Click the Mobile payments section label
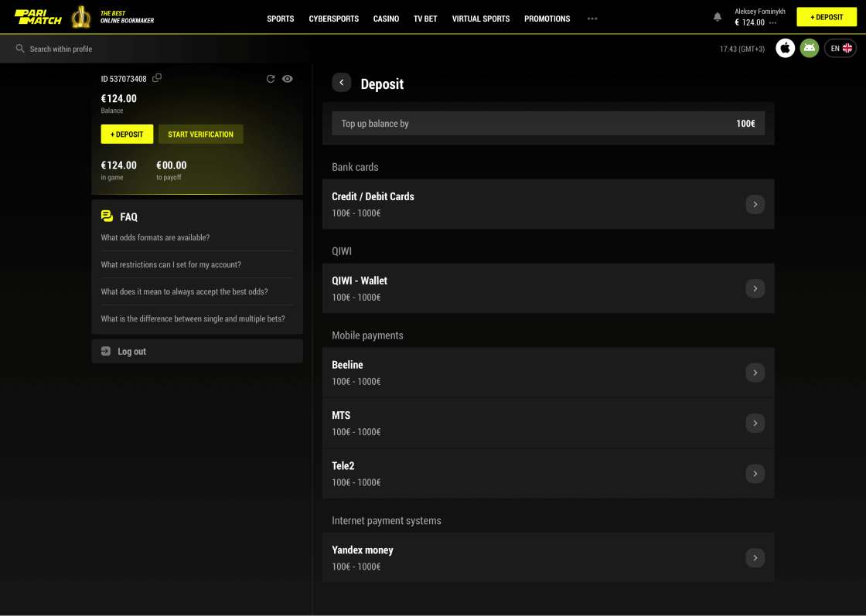The height and width of the screenshot is (616, 866). coord(367,335)
